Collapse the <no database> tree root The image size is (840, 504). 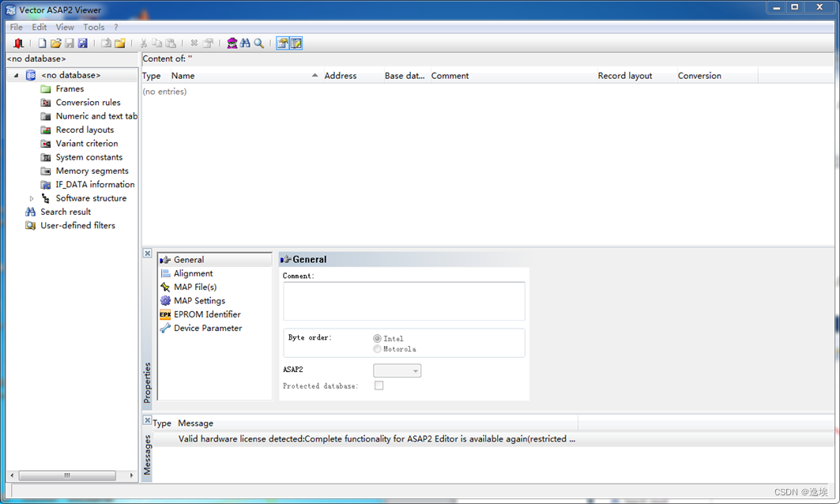click(16, 76)
